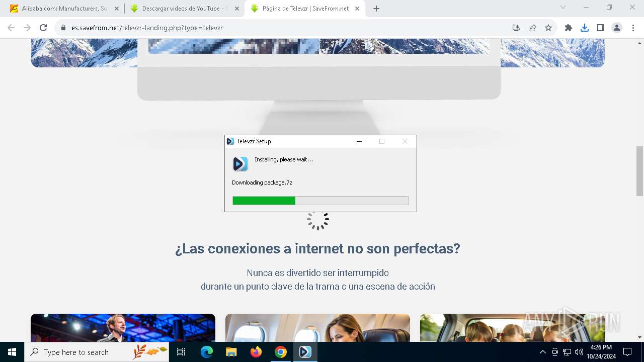
Task: Open the taskbar clock and date
Action: (601, 352)
